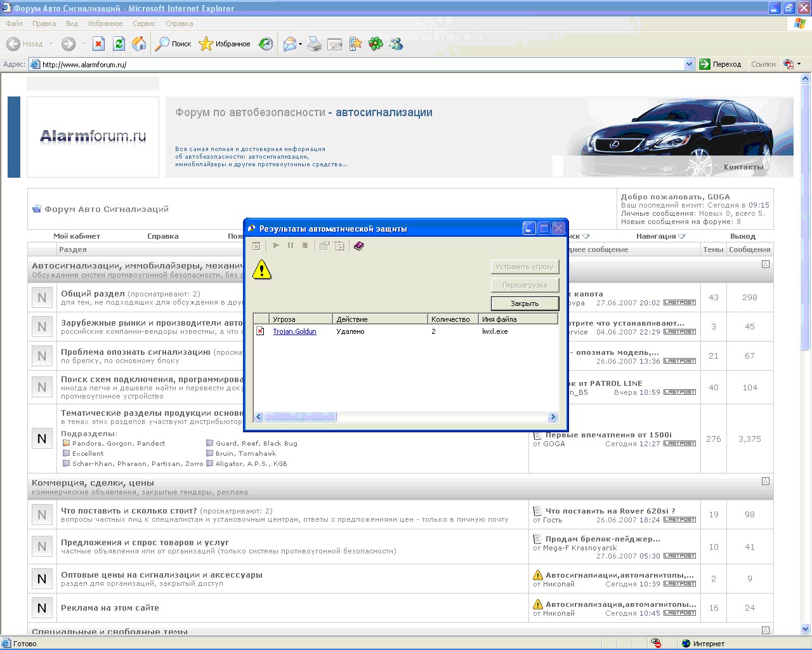Open the Сервис menu
Viewport: 812px width, 650px height.
pyautogui.click(x=144, y=23)
